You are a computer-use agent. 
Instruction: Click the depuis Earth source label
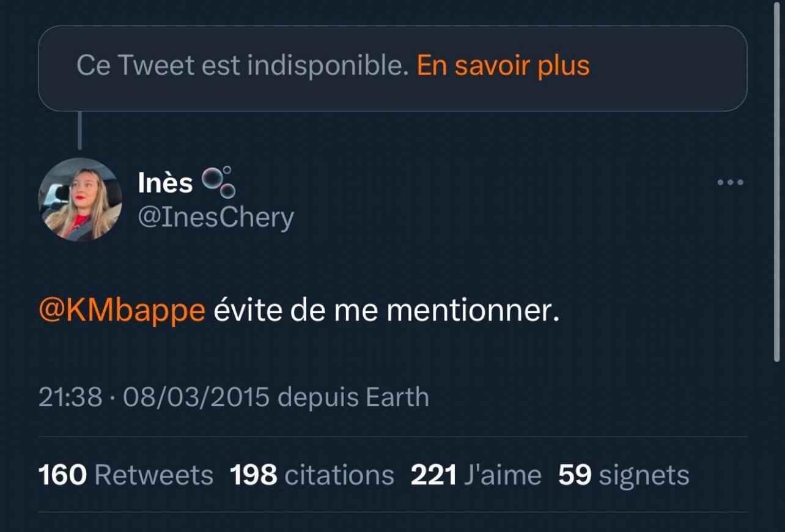[353, 397]
